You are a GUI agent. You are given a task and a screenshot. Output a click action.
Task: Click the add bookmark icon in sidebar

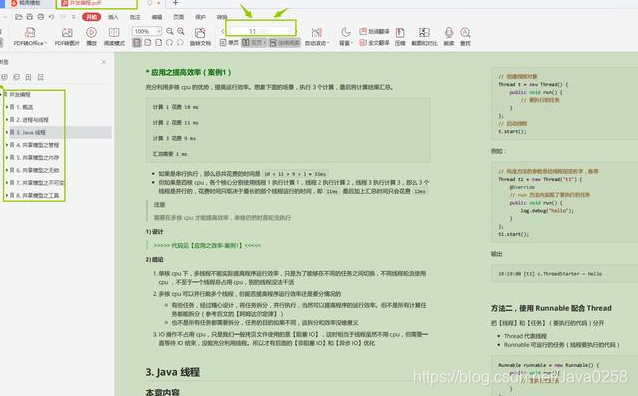point(28,77)
